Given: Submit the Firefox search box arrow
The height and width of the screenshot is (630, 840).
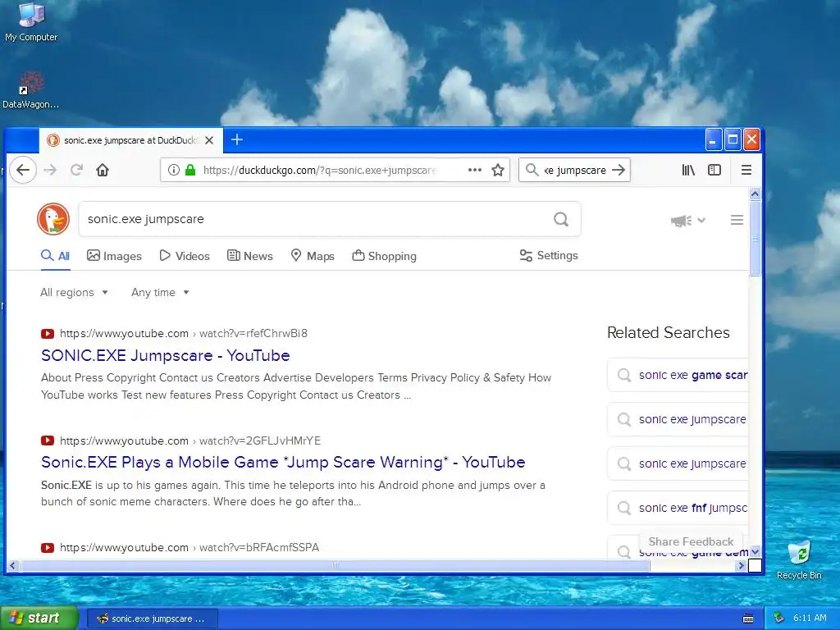Looking at the screenshot, I should [x=619, y=170].
